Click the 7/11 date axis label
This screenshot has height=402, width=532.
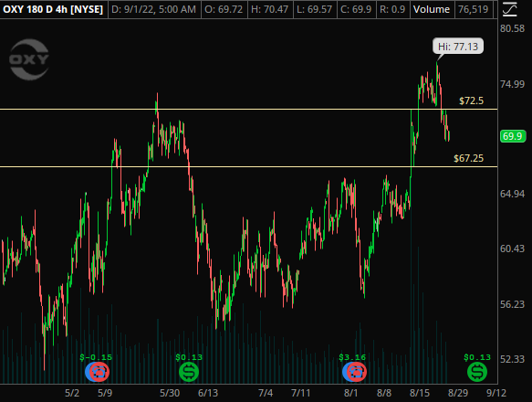click(x=300, y=393)
